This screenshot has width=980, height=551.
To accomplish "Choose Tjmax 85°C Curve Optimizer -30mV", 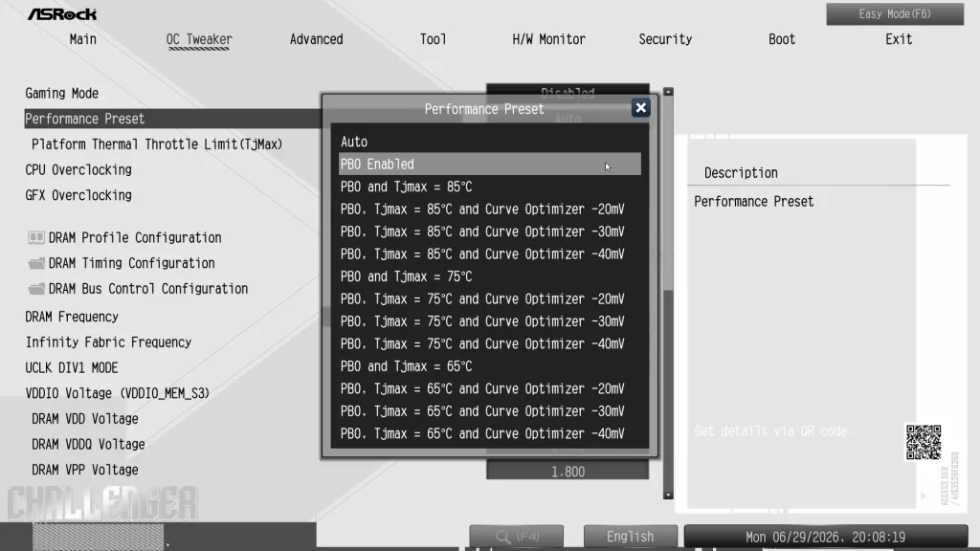I will 489,231.
